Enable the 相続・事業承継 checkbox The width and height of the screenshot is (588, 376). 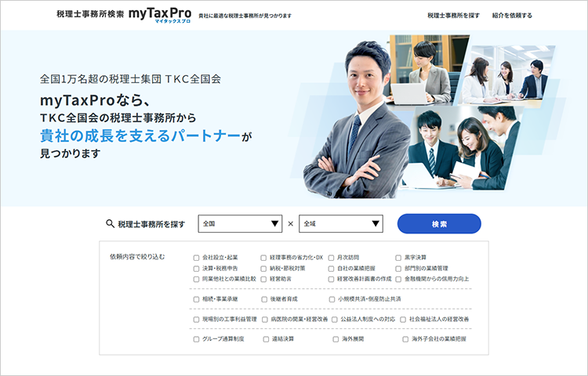[x=196, y=299]
